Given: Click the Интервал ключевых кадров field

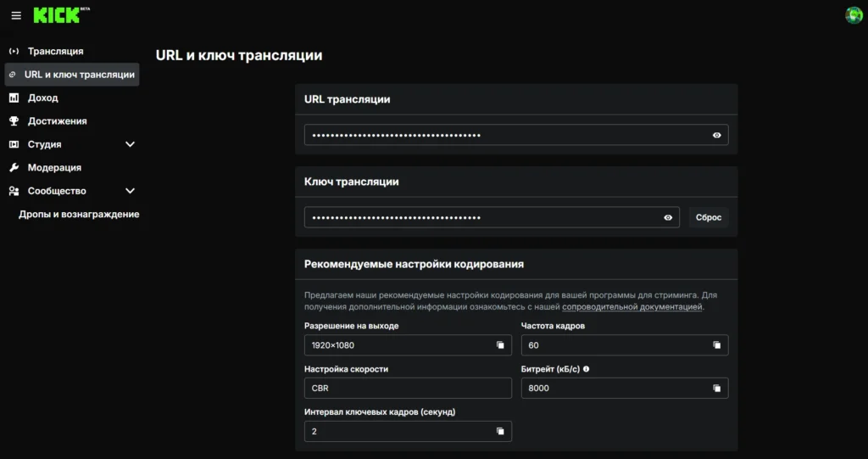Looking at the screenshot, I should [408, 431].
